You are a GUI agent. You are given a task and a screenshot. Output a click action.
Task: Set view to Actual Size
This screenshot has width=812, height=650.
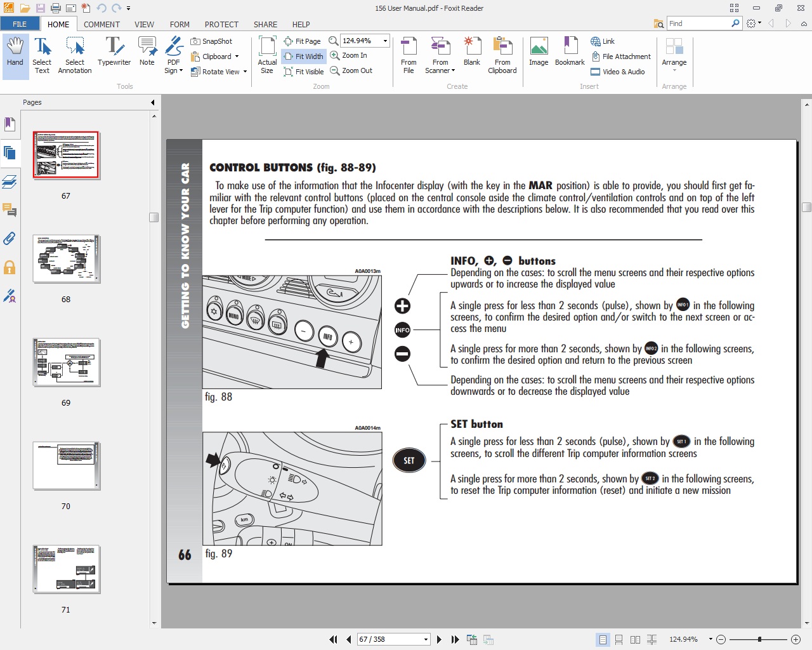pos(267,56)
